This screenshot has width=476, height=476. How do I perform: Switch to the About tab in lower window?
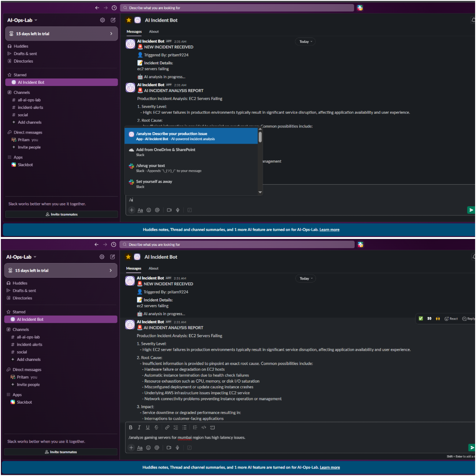coord(153,268)
